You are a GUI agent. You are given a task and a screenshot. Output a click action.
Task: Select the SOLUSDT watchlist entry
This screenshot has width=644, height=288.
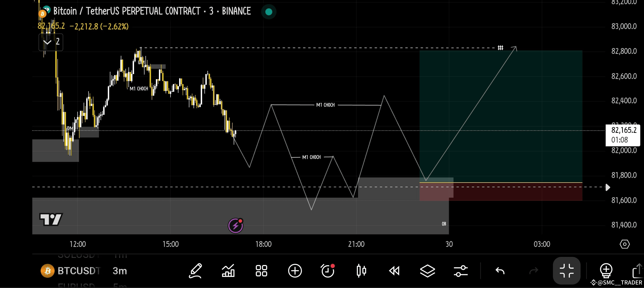(x=78, y=255)
